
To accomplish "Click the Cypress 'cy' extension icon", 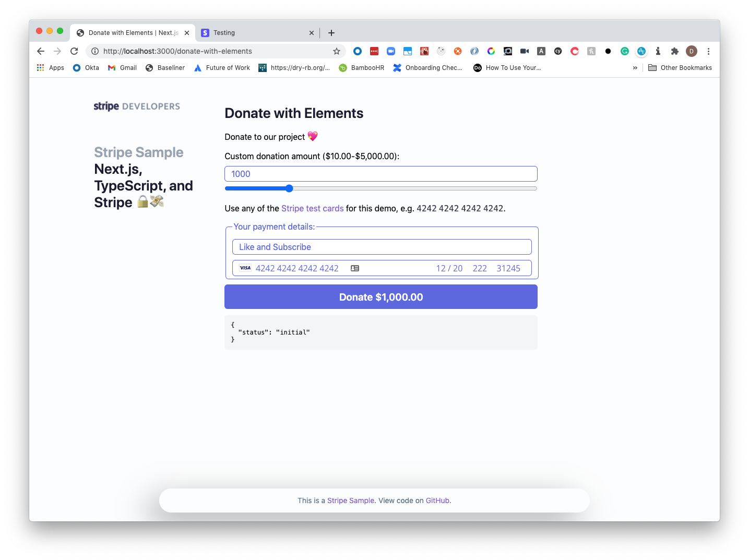I will [x=558, y=51].
